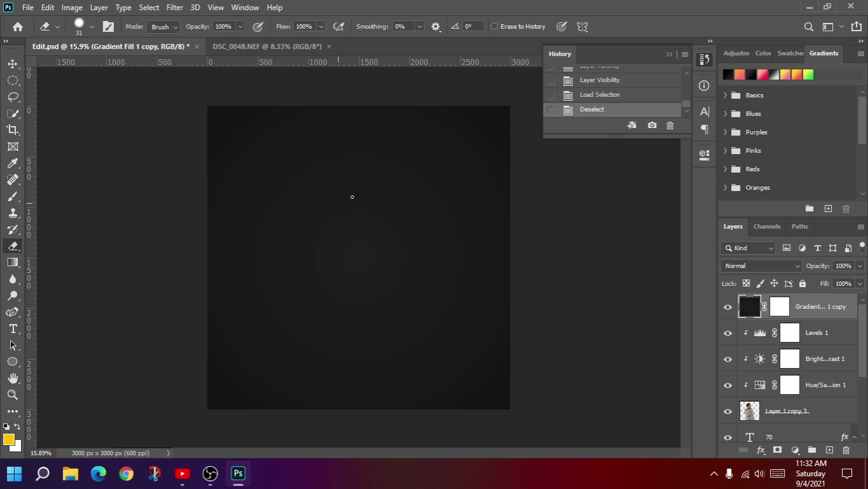868x489 pixels.
Task: Click the Home button in options bar
Action: (x=18, y=27)
